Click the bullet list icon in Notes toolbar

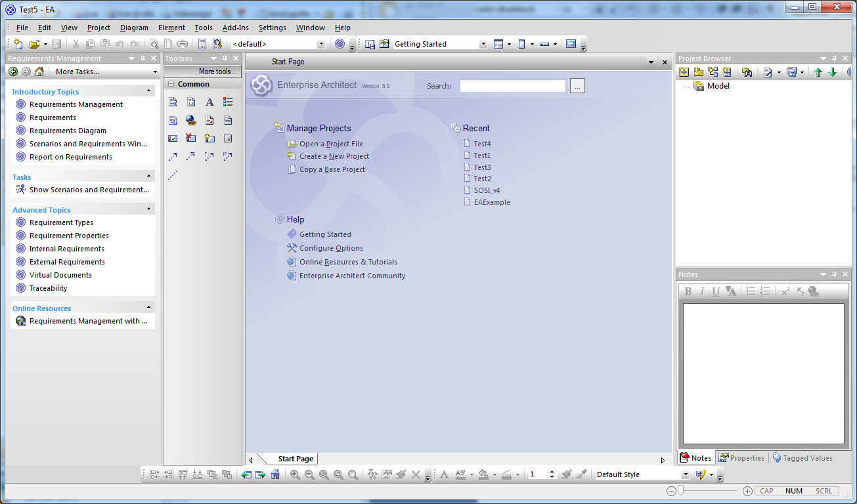pyautogui.click(x=751, y=291)
